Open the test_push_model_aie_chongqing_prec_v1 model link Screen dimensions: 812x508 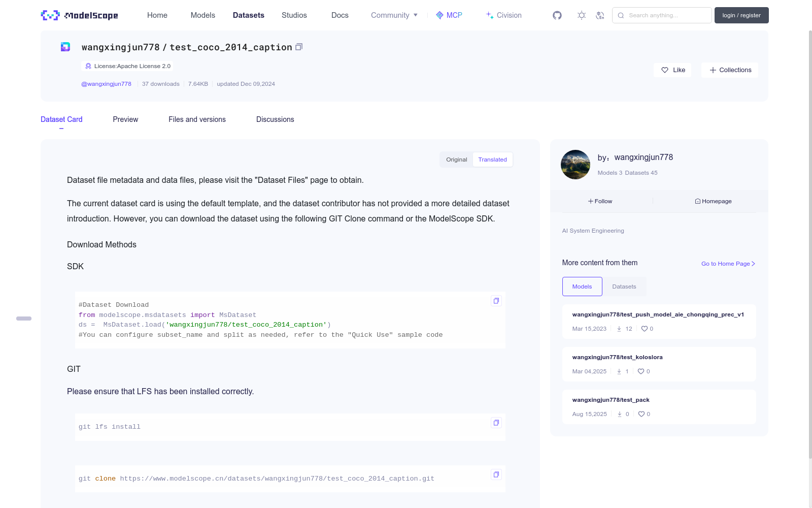[x=658, y=314]
